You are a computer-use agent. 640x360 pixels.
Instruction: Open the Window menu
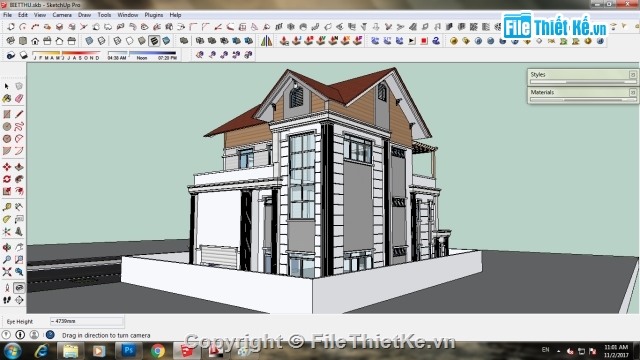(128, 15)
